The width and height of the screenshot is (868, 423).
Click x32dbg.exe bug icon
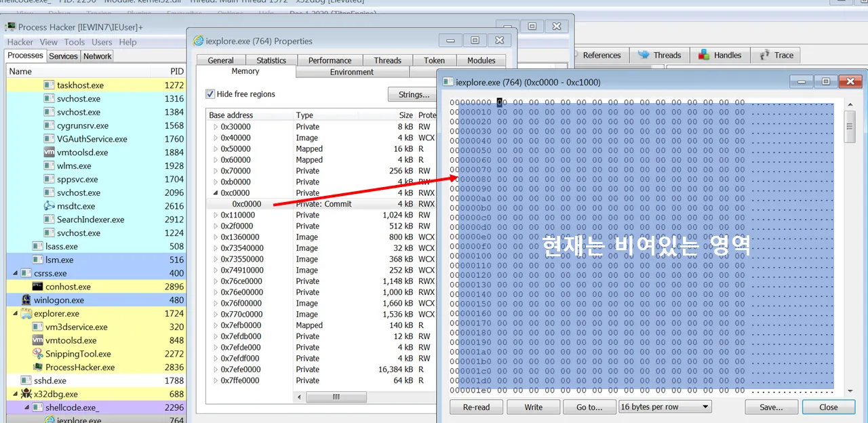tap(26, 394)
